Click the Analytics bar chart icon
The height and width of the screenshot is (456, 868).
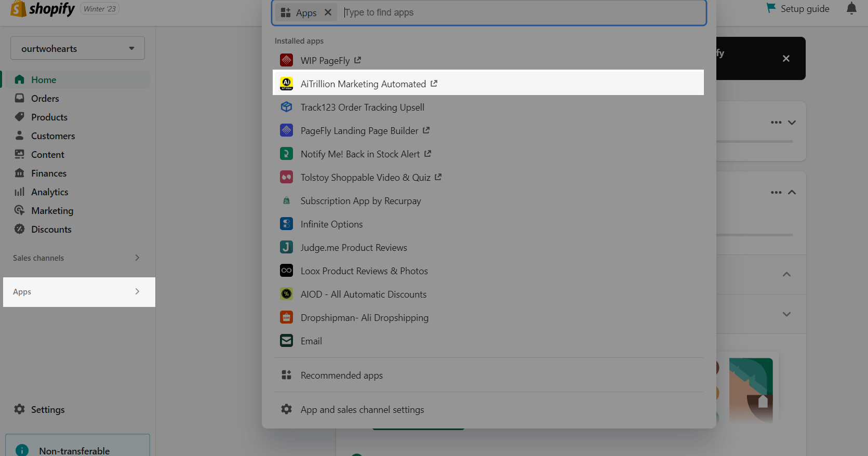tap(20, 192)
